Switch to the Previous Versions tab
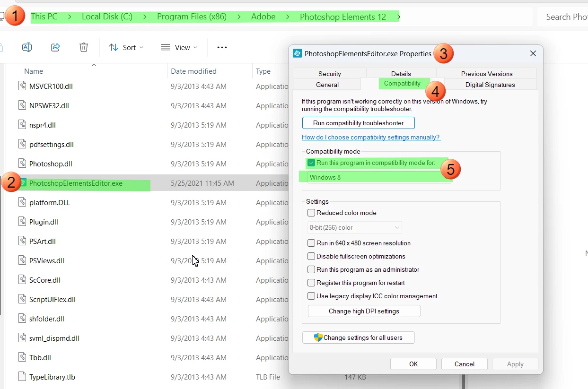 pyautogui.click(x=487, y=73)
